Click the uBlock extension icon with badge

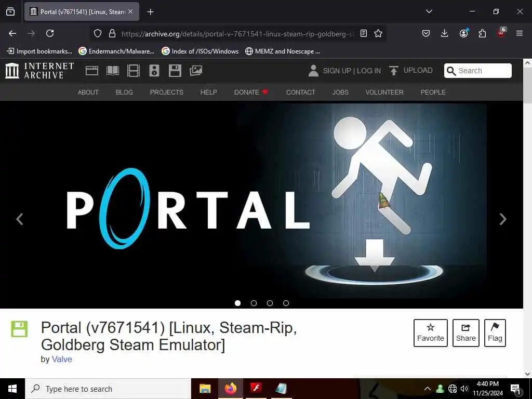point(501,33)
